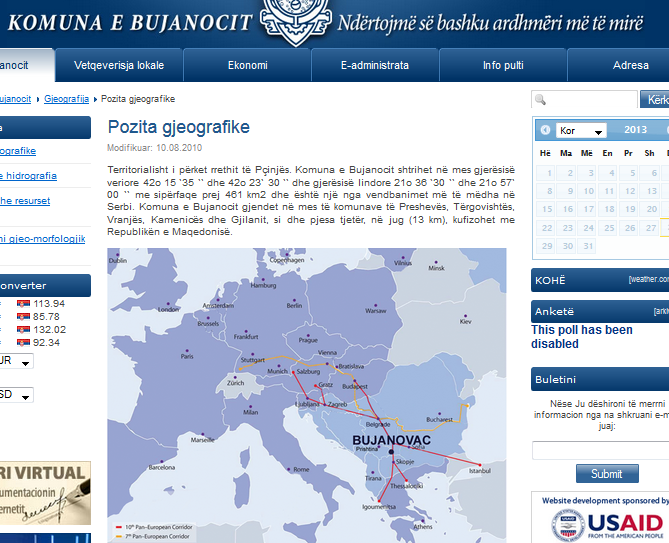
Task: Open the weather.com link in Kohë panel
Action: pyautogui.click(x=648, y=280)
